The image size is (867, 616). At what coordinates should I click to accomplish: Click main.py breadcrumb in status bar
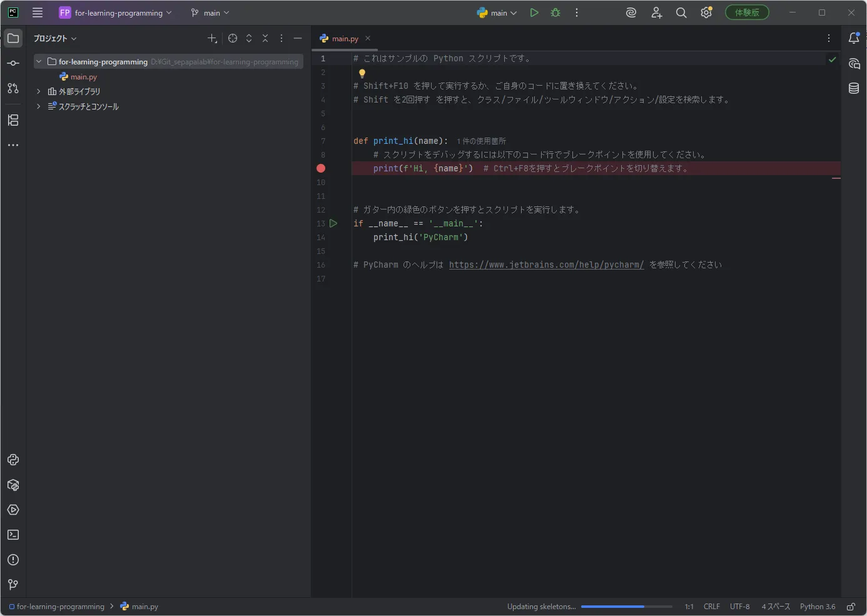coord(139,607)
